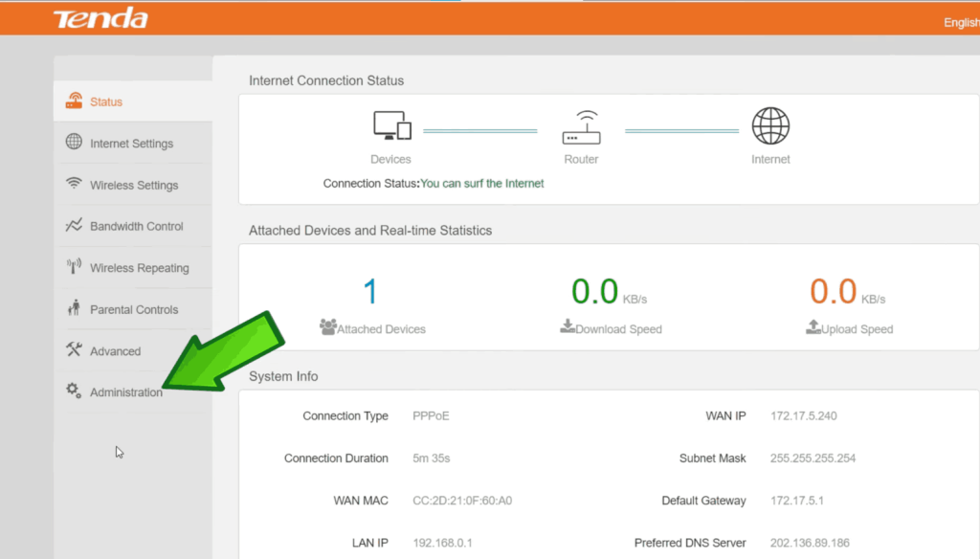Viewport: 980px width, 559px height.
Task: Click the Status wireless router icon in sidebar
Action: 74,101
